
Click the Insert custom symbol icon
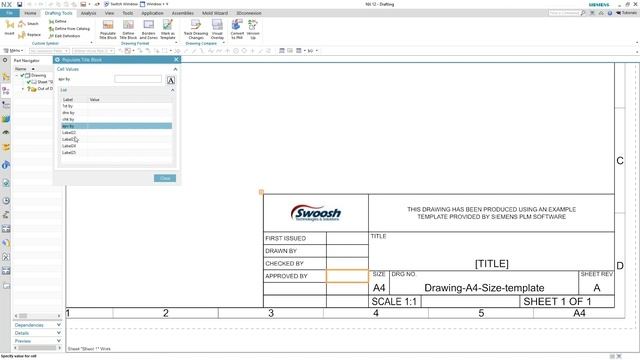coord(9,28)
